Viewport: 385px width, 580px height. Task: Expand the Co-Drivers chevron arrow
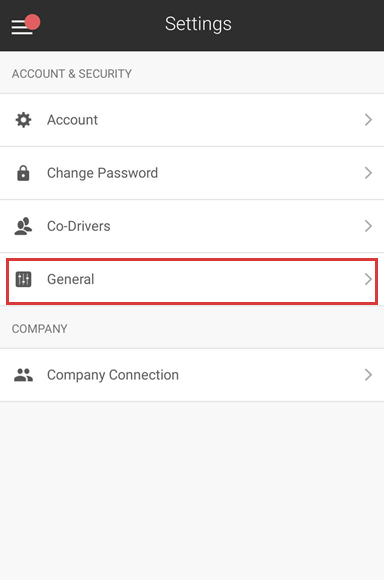tap(368, 226)
